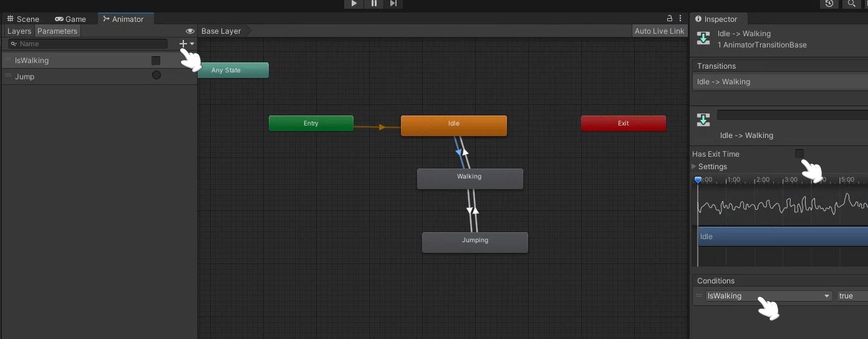
Task: Click the Idle clip bar in the timeline
Action: pos(783,236)
